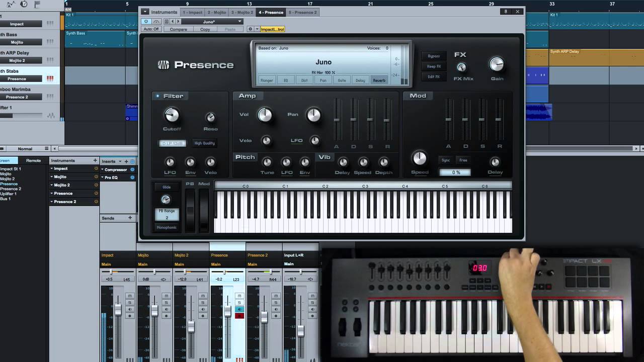
Task: Click the Compare button
Action: pos(179,29)
